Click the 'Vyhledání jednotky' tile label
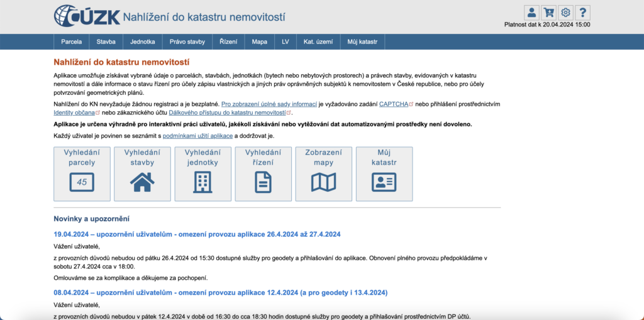This screenshot has width=644, height=320. click(x=203, y=157)
